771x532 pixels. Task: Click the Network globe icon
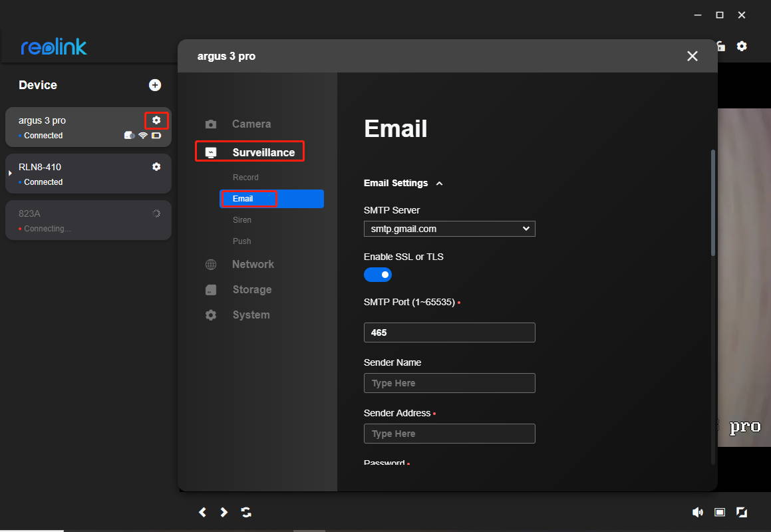(210, 265)
